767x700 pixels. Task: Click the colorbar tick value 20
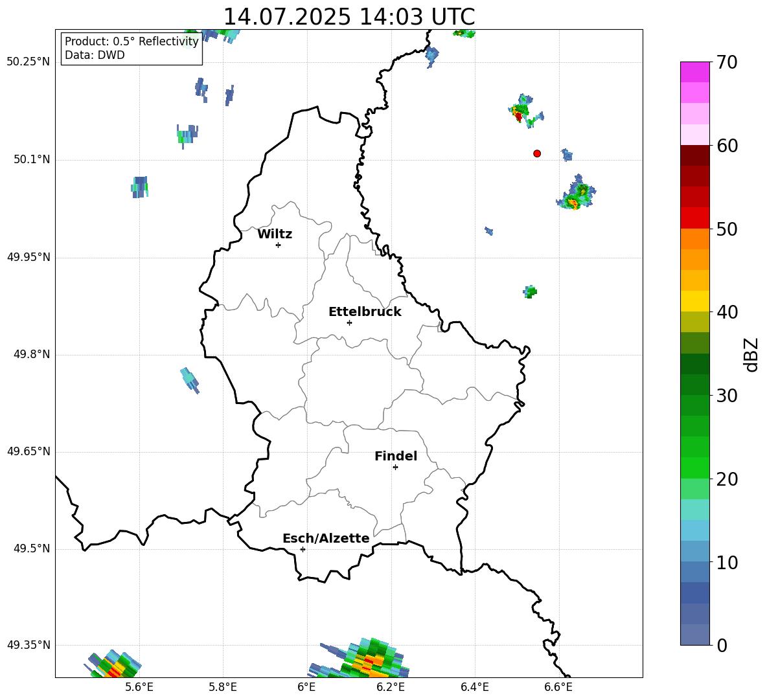click(727, 479)
